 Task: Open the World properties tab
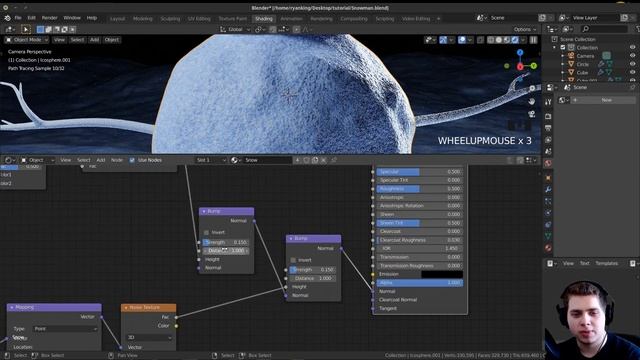pos(548,163)
